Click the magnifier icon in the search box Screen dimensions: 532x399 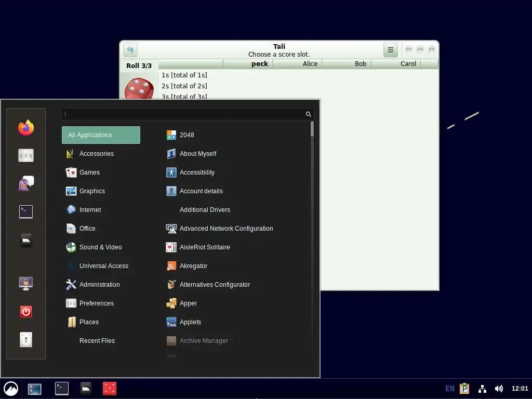[x=308, y=114]
